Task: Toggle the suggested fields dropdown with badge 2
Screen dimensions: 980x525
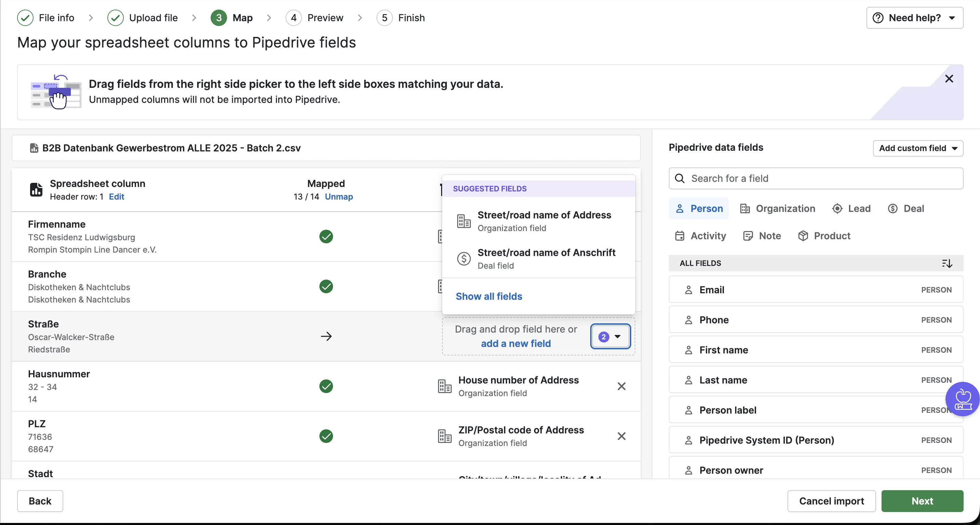Action: click(610, 336)
